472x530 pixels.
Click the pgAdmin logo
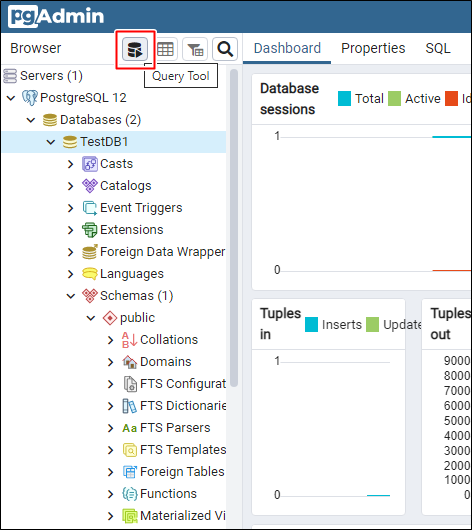click(56, 16)
